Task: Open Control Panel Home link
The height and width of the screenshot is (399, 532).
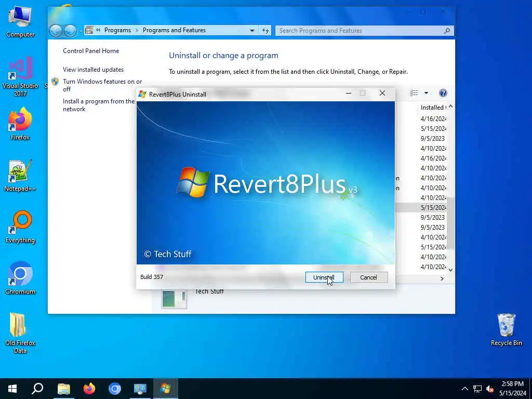Action: click(91, 50)
